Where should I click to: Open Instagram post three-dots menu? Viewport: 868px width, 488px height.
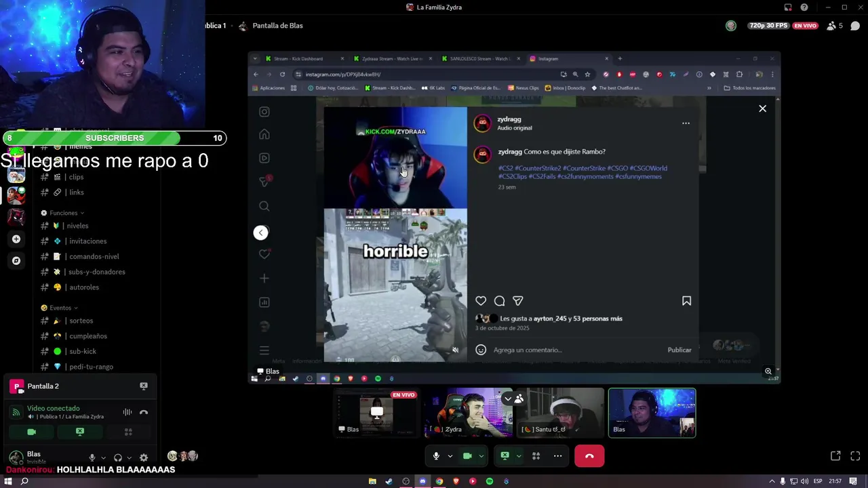click(x=686, y=123)
